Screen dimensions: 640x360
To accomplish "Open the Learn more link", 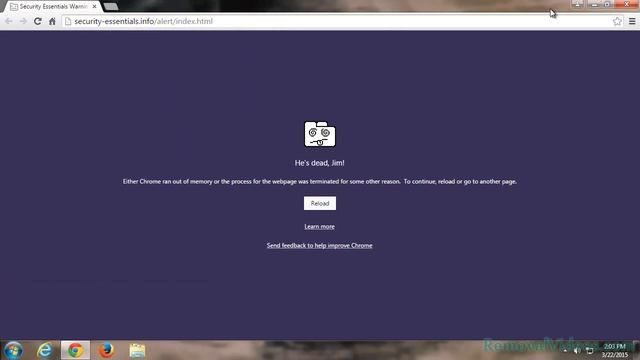I will [319, 227].
